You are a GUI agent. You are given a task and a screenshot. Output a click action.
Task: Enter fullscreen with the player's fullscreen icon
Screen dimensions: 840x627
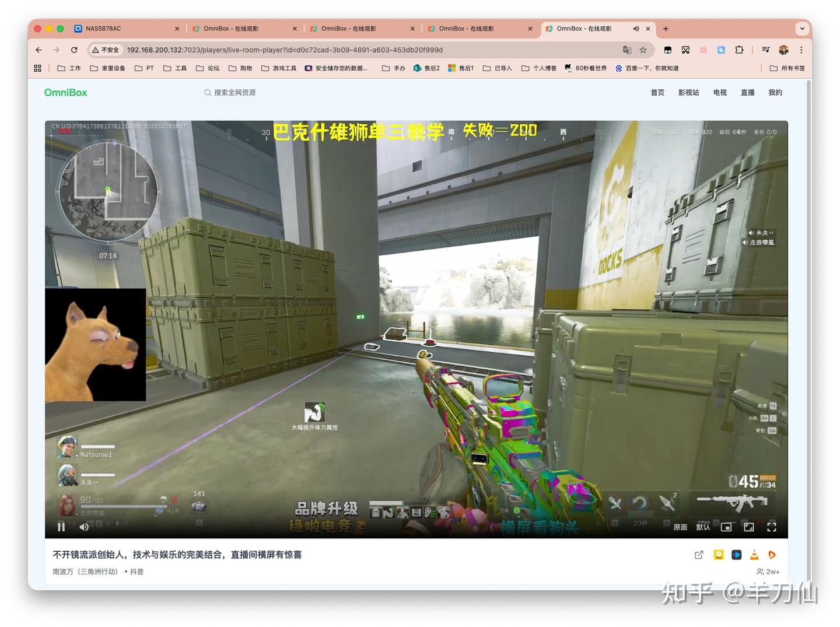tap(772, 527)
